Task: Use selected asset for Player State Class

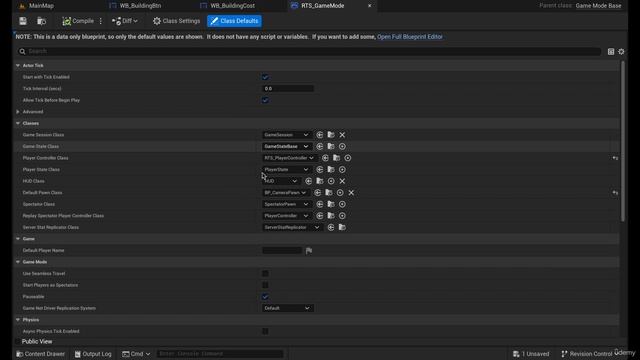Action: [x=320, y=169]
